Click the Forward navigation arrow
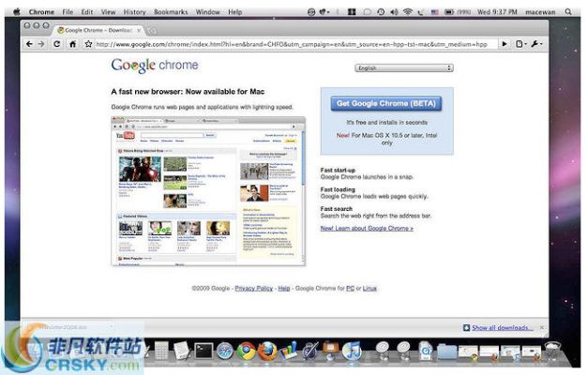The image size is (588, 375). pos(41,44)
